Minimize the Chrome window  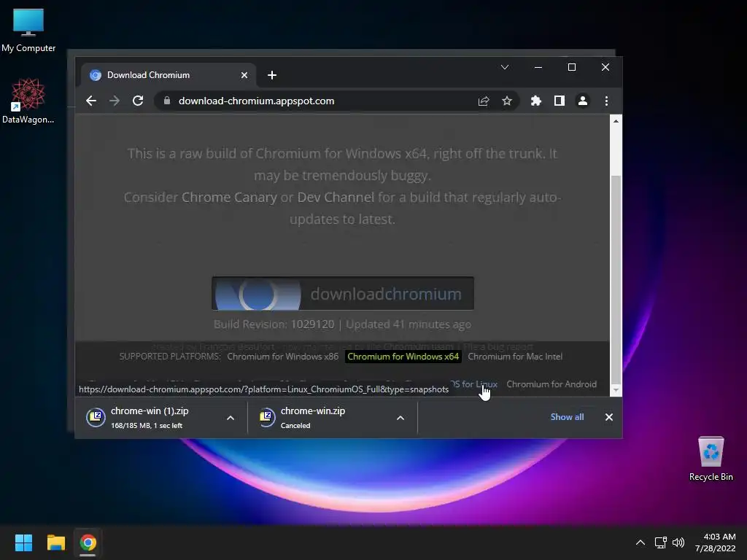point(538,67)
